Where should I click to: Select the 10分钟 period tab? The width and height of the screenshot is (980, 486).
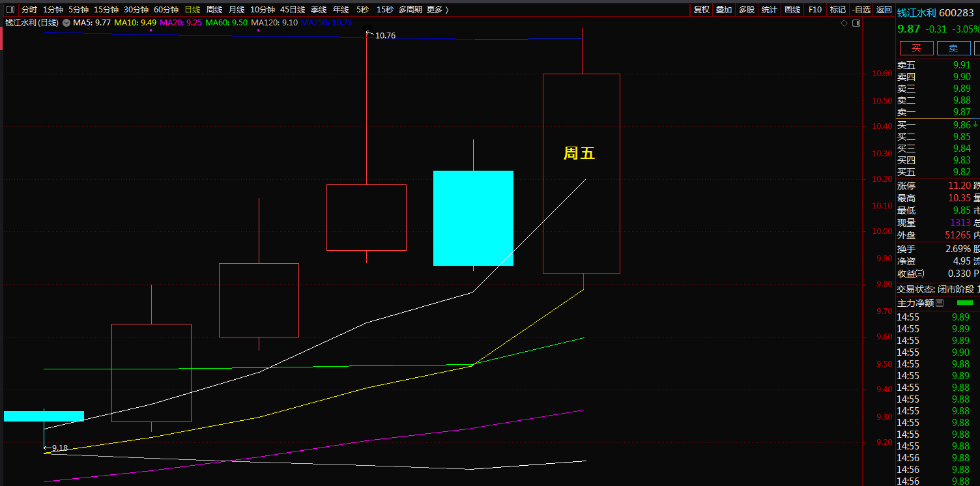pos(263,10)
